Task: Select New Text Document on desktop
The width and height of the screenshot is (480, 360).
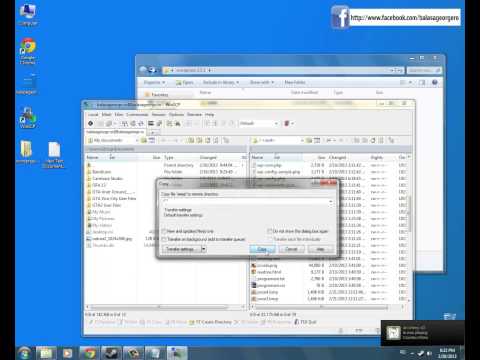Action: (x=54, y=155)
